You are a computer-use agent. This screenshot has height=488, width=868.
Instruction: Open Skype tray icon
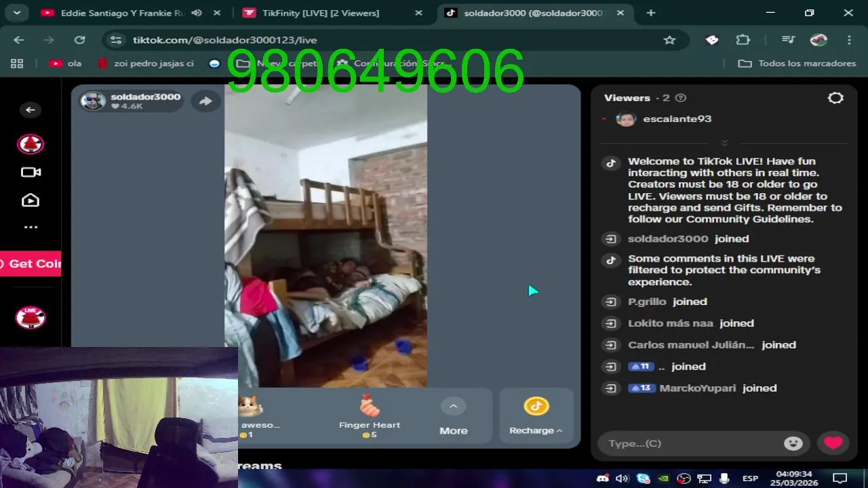[x=643, y=479]
